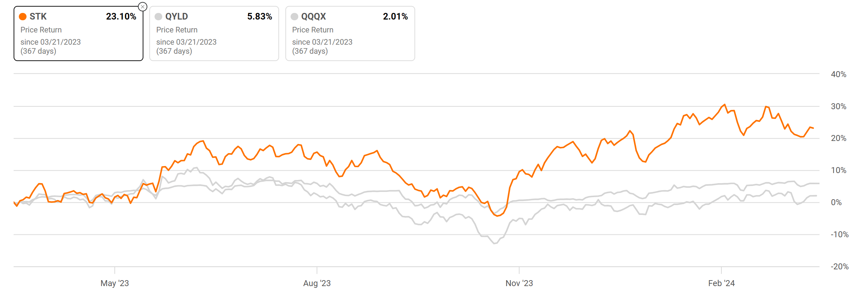Click QYLD's Price Return label
The image size is (868, 299).
click(x=177, y=30)
